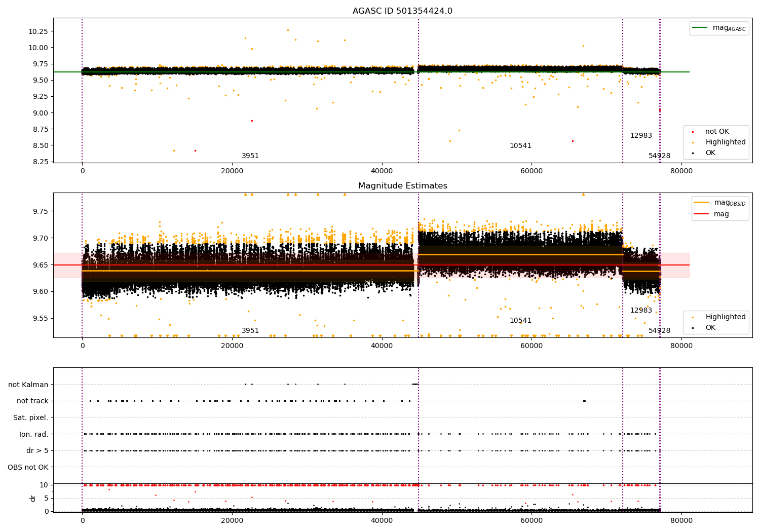This screenshot has height=532, width=760.
Task: Click obsid label 54928 in Magnitude Estimates plot
Action: pyautogui.click(x=659, y=331)
